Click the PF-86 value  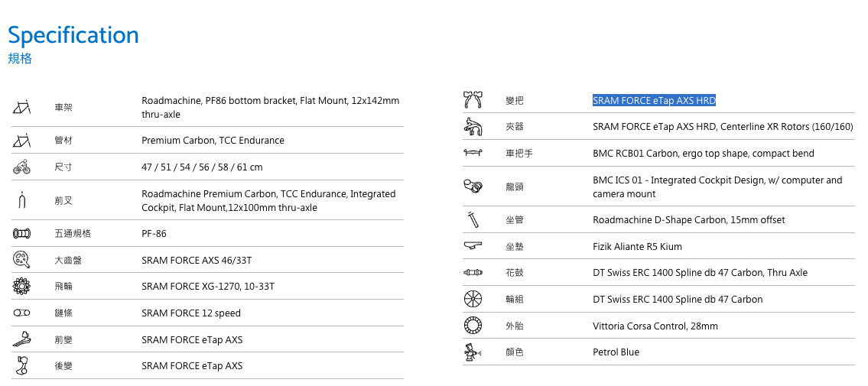point(154,233)
